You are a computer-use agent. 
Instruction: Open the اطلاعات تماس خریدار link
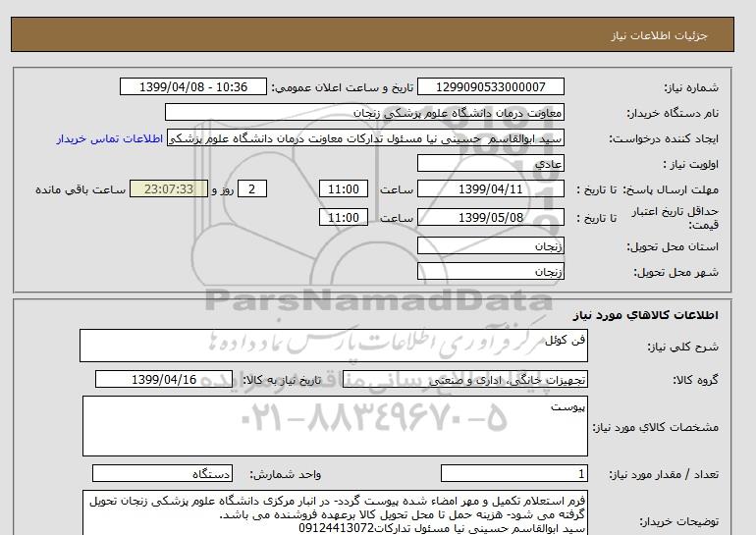tap(109, 138)
